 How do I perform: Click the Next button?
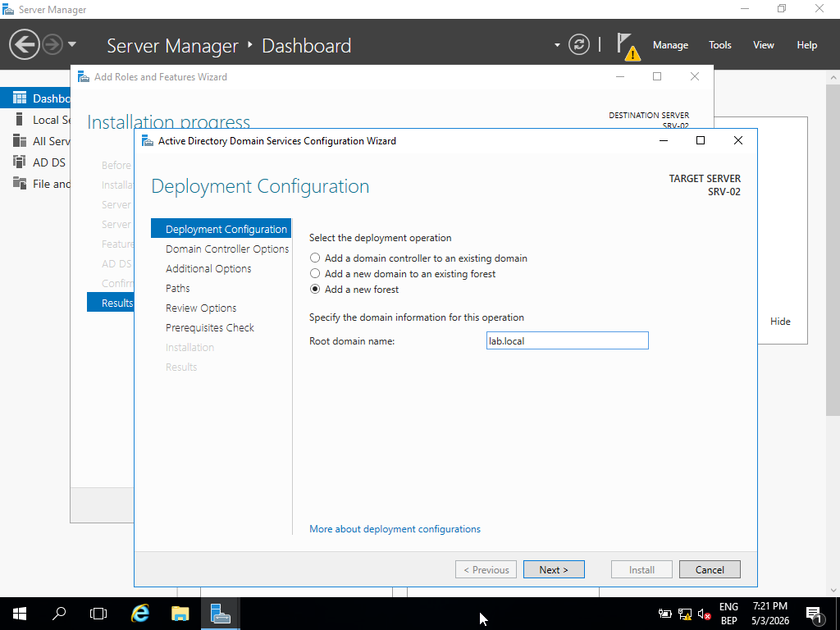[554, 569]
